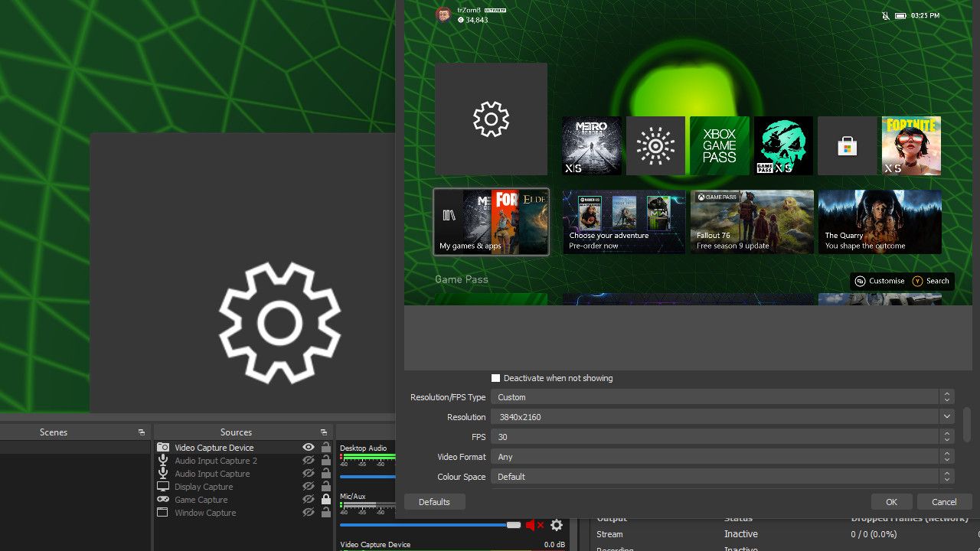Lock the Audio Input Capture 2 source
Viewport: 980px width, 551px height.
pyautogui.click(x=326, y=461)
